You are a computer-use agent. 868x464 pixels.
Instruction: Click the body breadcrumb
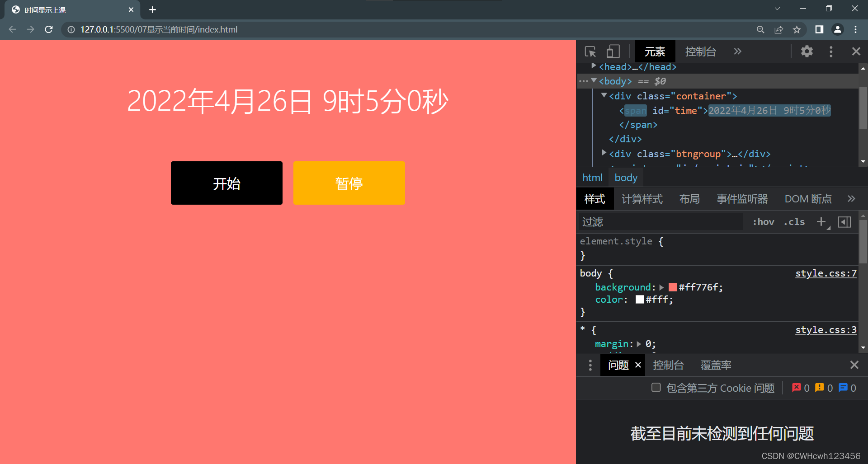point(626,178)
